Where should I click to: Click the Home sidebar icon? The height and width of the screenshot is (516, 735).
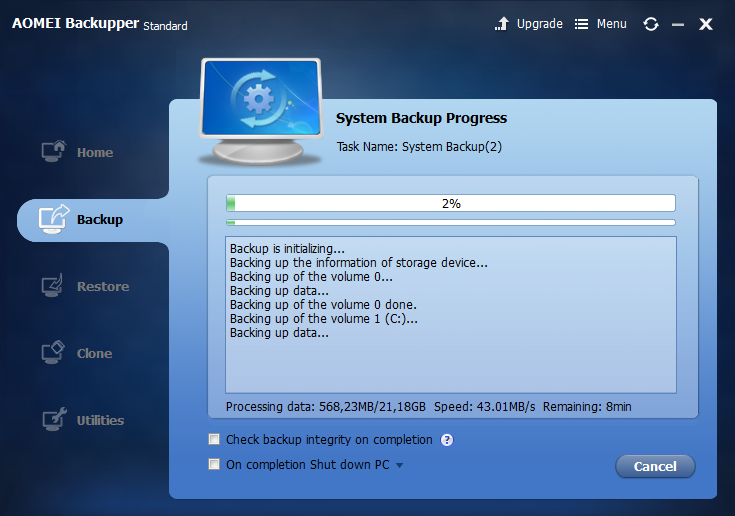pyautogui.click(x=53, y=151)
